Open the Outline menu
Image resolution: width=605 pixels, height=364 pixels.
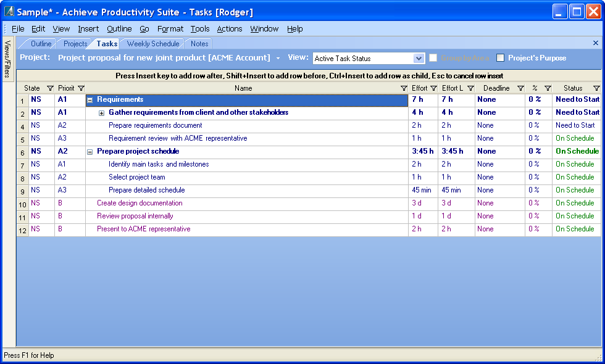[x=119, y=29]
